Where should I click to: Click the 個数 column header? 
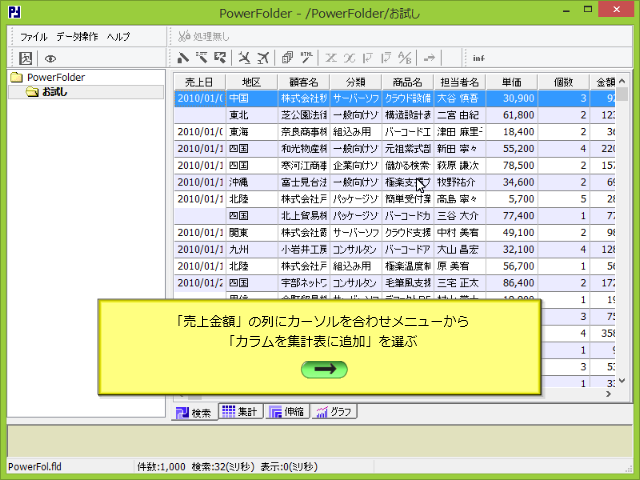coord(564,82)
